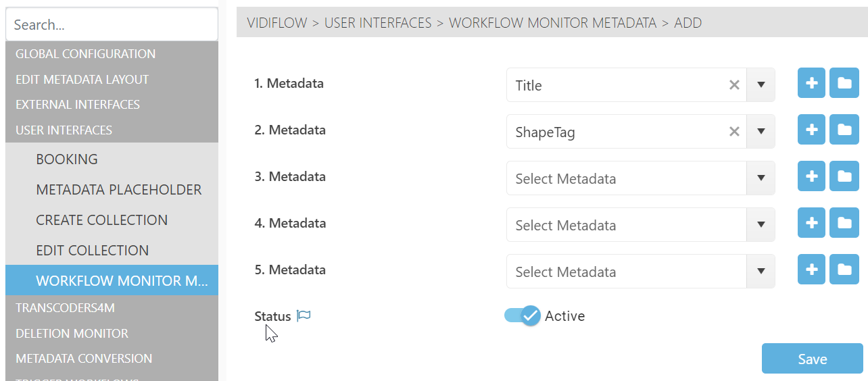
Task: Click folder icon for 5. Metadata row
Action: tap(844, 270)
